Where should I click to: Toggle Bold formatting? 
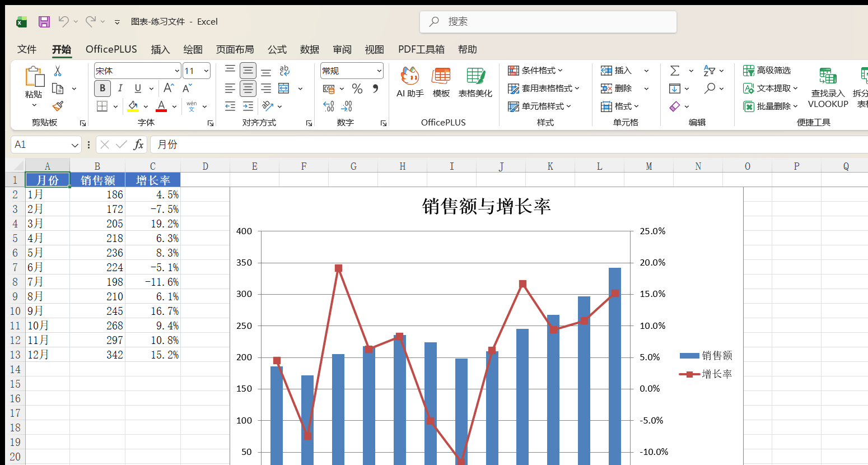pos(102,88)
